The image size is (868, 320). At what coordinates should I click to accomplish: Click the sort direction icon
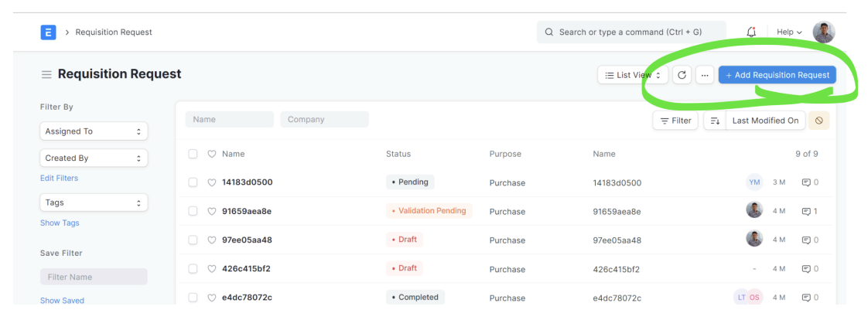pos(715,121)
